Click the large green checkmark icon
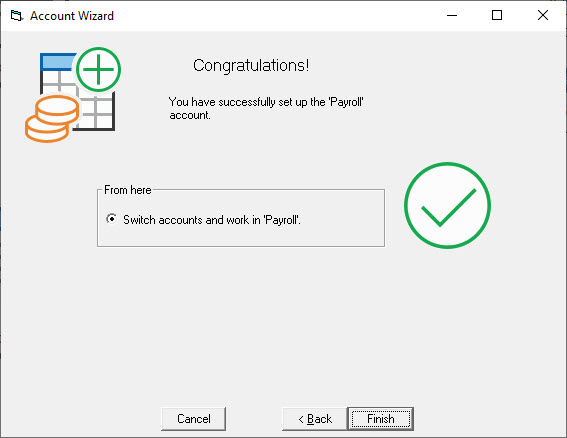The height and width of the screenshot is (438, 567). coord(447,205)
